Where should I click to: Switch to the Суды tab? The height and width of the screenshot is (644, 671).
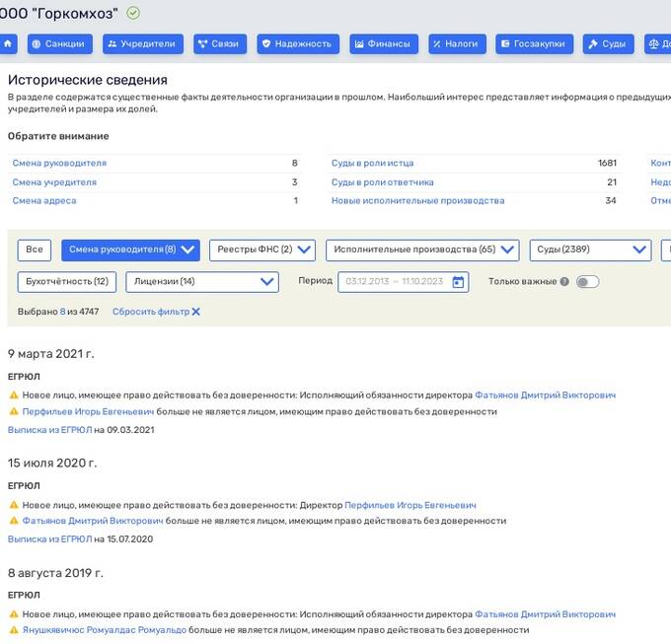pos(609,43)
